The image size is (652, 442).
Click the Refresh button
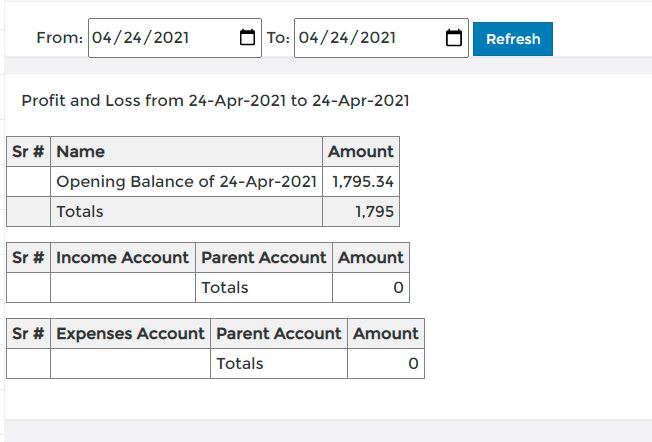pos(513,39)
